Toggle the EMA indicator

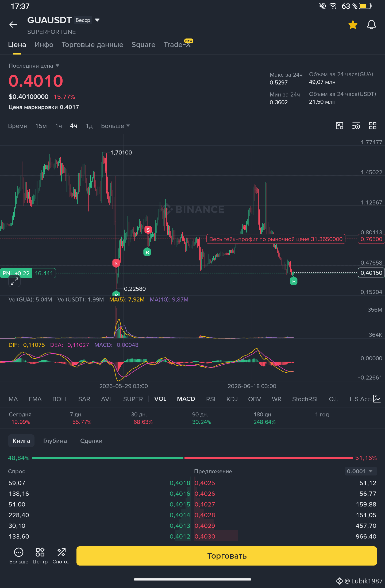pyautogui.click(x=35, y=399)
